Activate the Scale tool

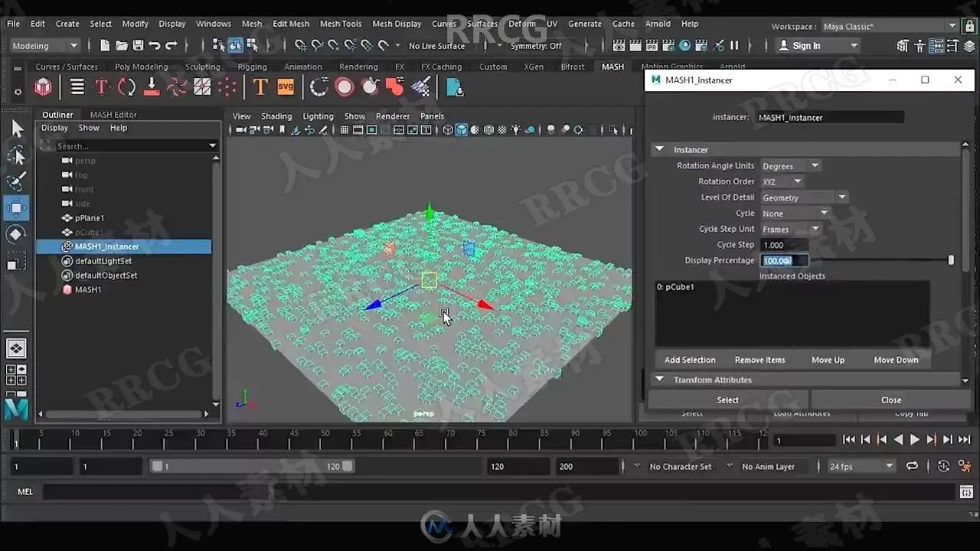[16, 262]
